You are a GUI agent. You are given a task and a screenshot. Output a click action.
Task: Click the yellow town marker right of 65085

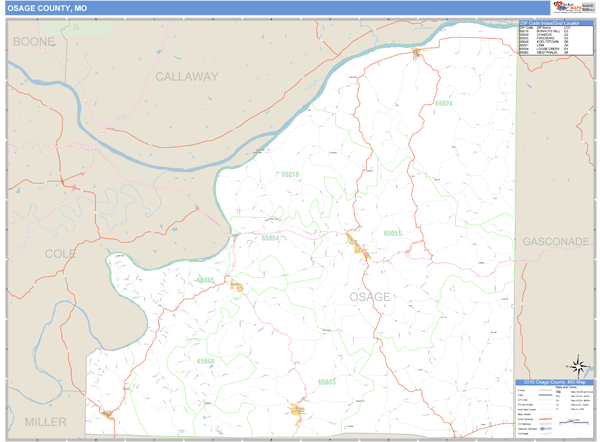pyautogui.click(x=237, y=286)
